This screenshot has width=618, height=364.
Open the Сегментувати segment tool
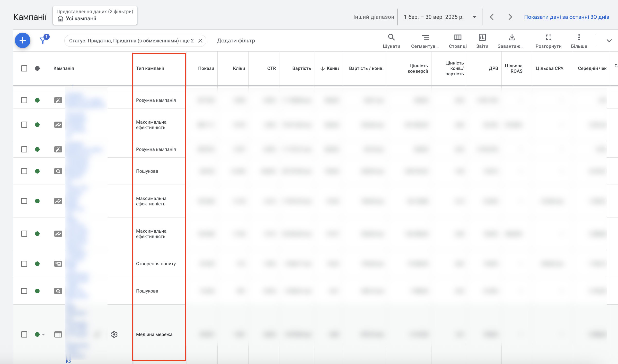(x=425, y=41)
